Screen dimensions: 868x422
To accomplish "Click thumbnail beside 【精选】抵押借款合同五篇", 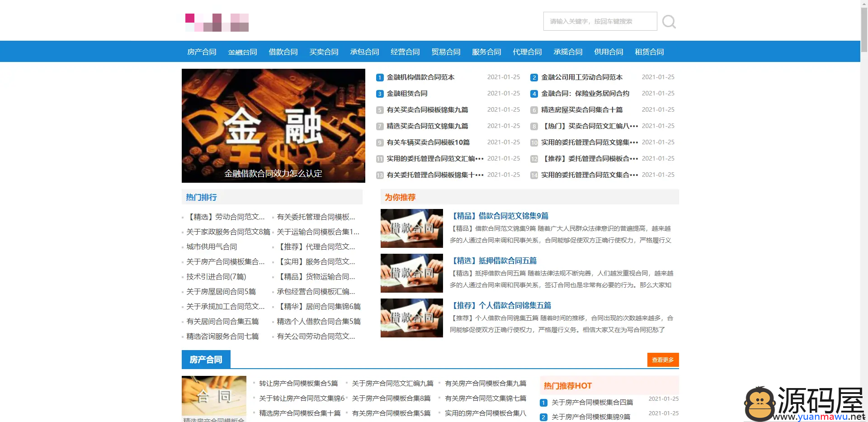I will pos(412,273).
